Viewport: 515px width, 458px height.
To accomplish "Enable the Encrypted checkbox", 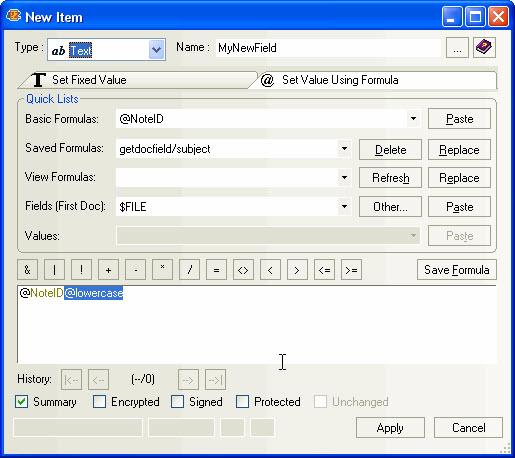I will tap(100, 402).
